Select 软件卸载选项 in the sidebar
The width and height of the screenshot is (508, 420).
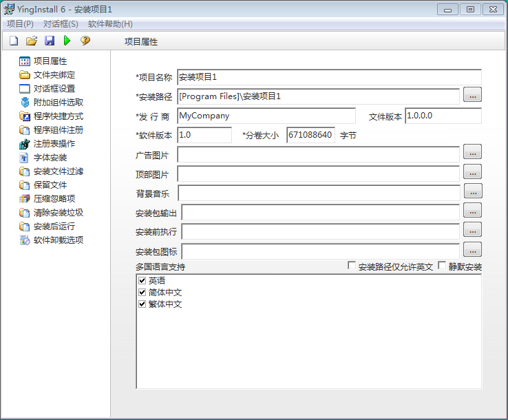59,240
